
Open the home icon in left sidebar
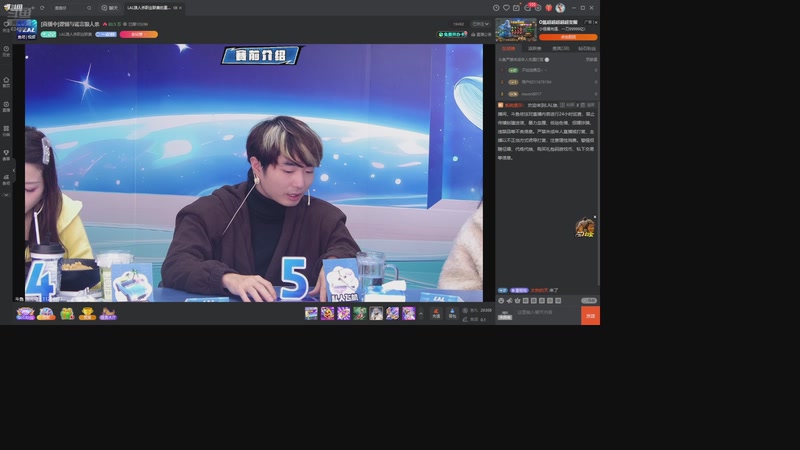point(6,82)
